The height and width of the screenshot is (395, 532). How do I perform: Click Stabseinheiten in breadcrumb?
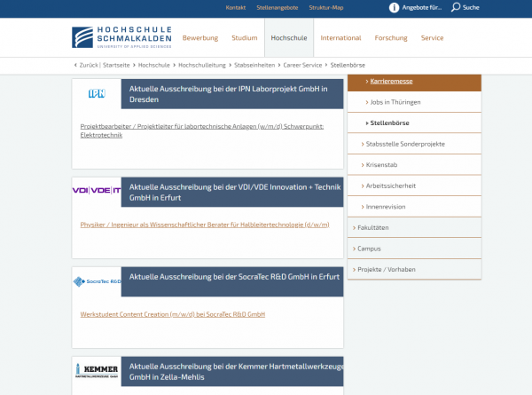[x=254, y=65]
